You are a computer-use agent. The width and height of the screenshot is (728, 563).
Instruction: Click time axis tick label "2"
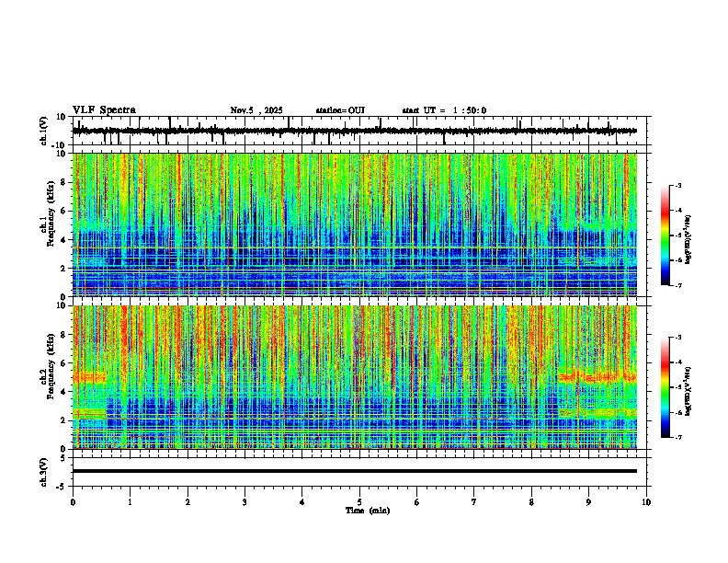click(x=188, y=502)
